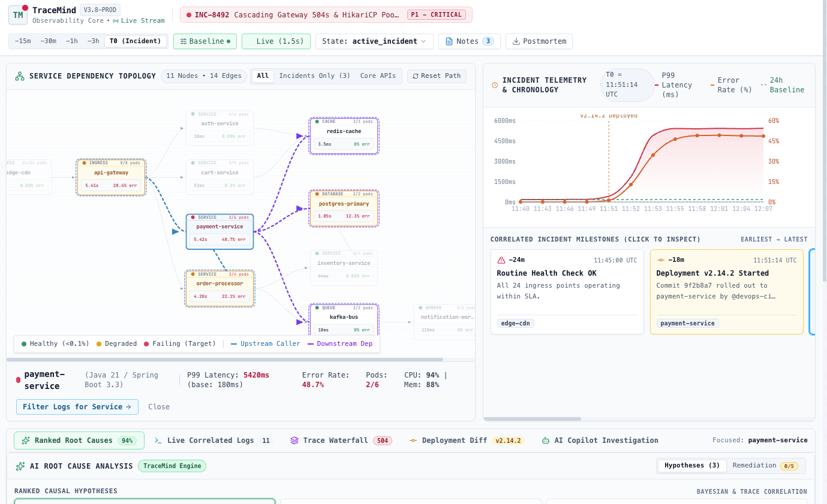The width and height of the screenshot is (827, 504).
Task: Select the -15m time range
Action: point(23,41)
